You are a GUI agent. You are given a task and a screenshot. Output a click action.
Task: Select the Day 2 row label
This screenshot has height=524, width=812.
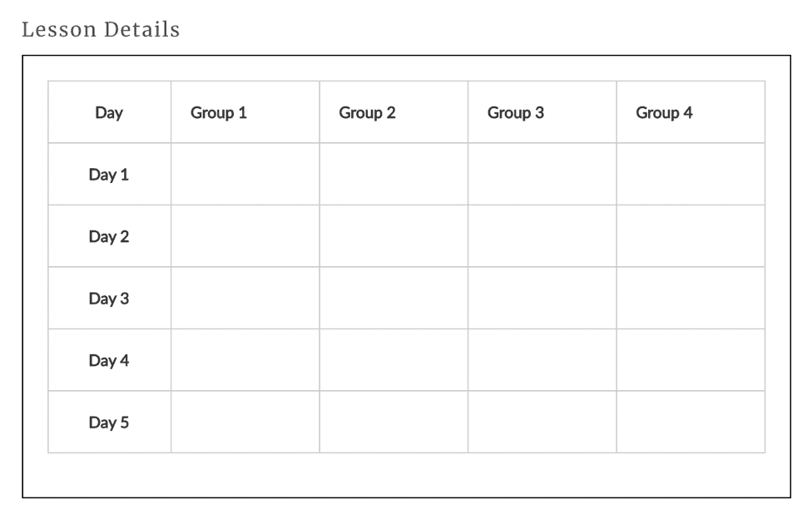[x=109, y=236]
